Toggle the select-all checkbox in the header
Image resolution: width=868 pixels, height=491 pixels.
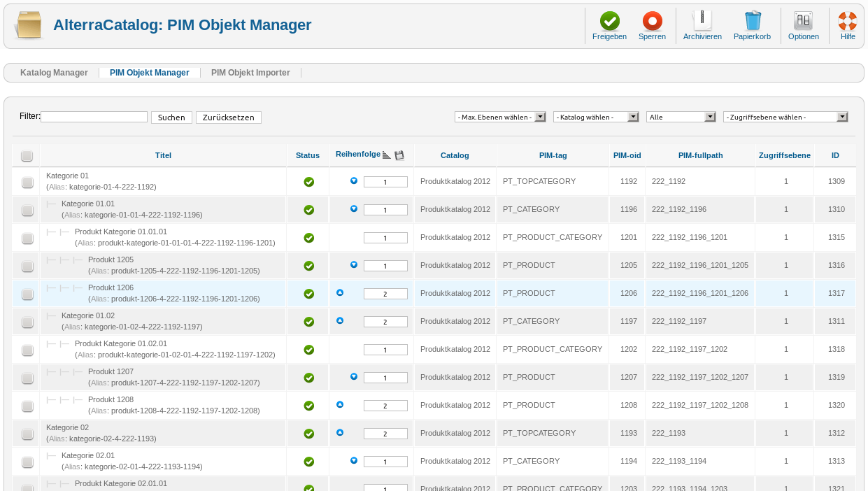pyautogui.click(x=27, y=155)
